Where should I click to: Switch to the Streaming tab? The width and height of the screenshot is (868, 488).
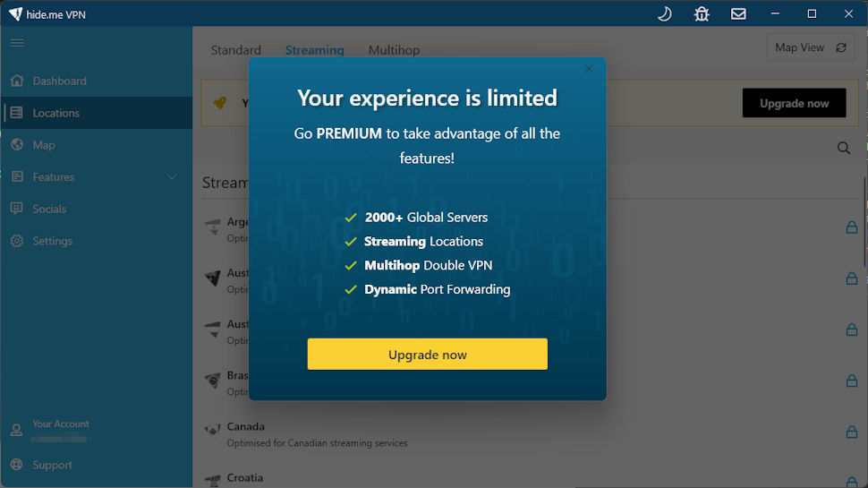[x=314, y=50]
